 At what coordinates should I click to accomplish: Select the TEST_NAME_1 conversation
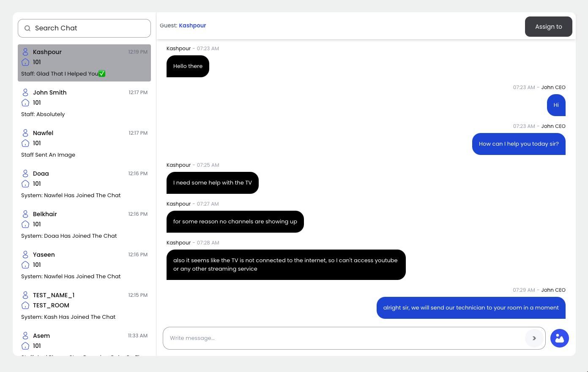[84, 306]
